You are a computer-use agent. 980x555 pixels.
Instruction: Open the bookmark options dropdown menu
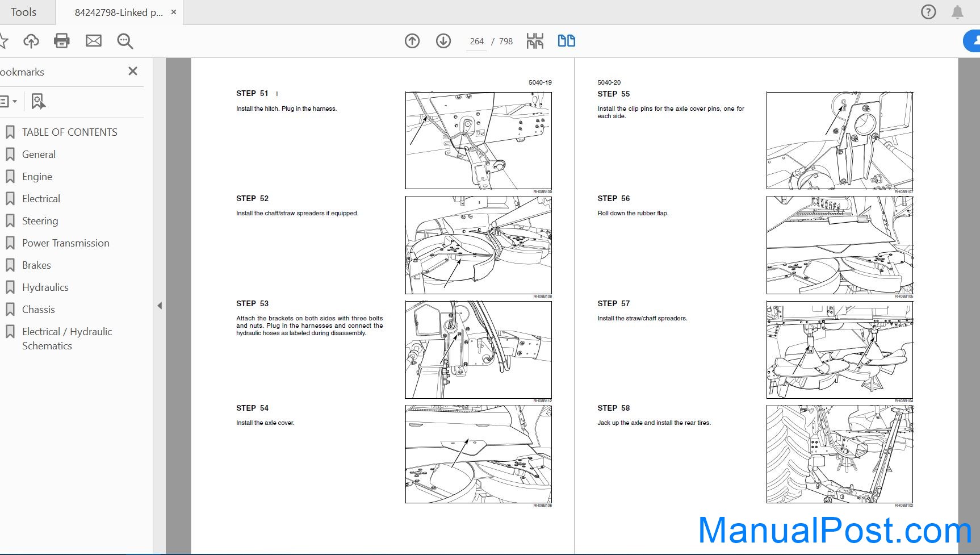coord(8,101)
